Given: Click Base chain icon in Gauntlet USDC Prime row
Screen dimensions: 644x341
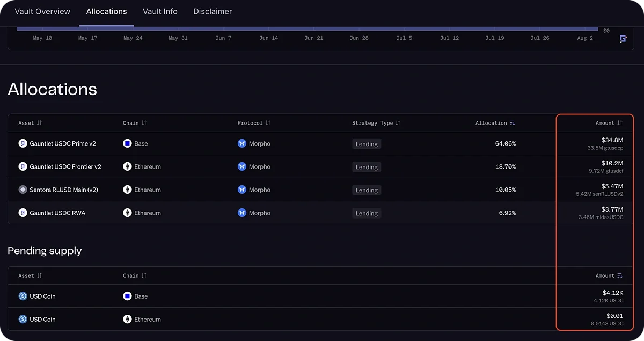Looking at the screenshot, I should click(x=127, y=143).
